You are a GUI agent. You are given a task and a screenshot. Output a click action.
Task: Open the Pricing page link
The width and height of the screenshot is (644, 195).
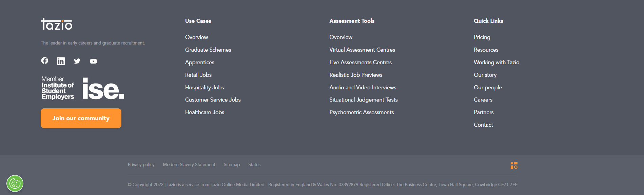tap(482, 37)
